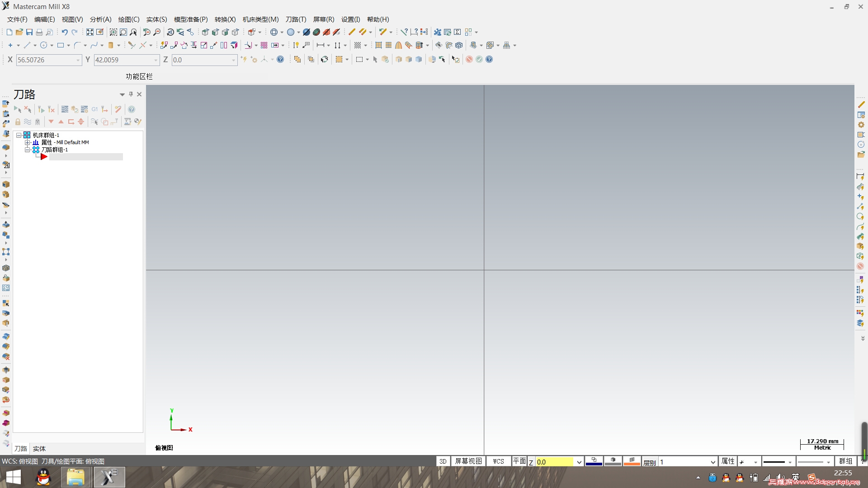The image size is (868, 488).
Task: Toggle the lock selected operations icon
Action: 18,122
